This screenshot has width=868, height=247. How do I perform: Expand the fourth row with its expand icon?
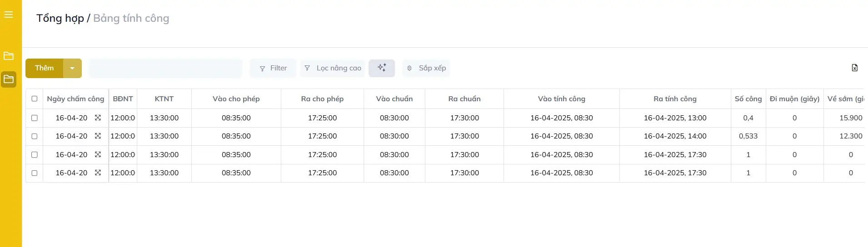[98, 173]
